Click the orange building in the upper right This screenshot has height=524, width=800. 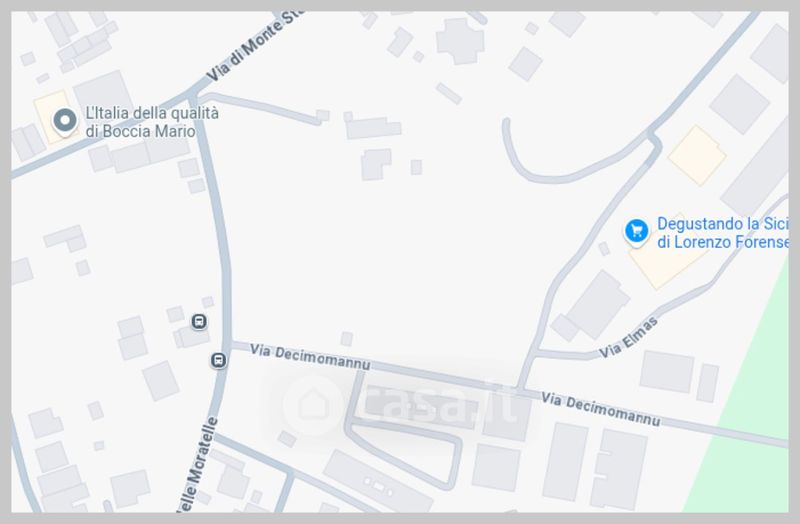pyautogui.click(x=697, y=155)
